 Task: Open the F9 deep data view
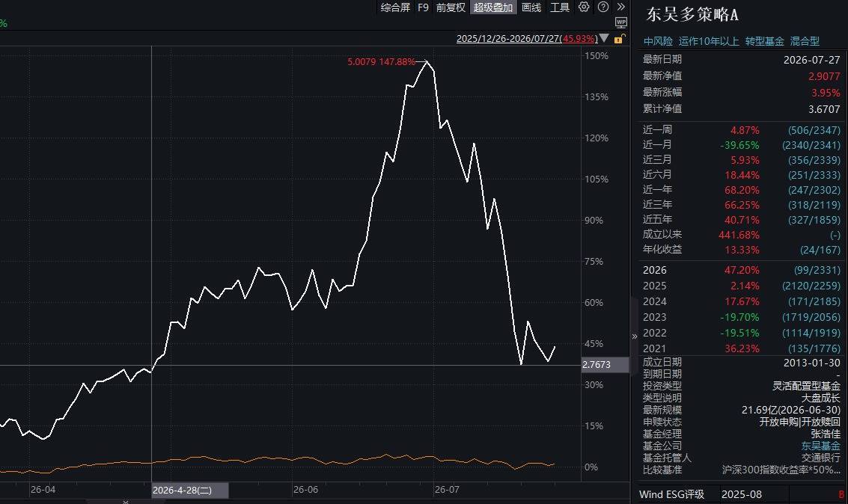[x=423, y=7]
